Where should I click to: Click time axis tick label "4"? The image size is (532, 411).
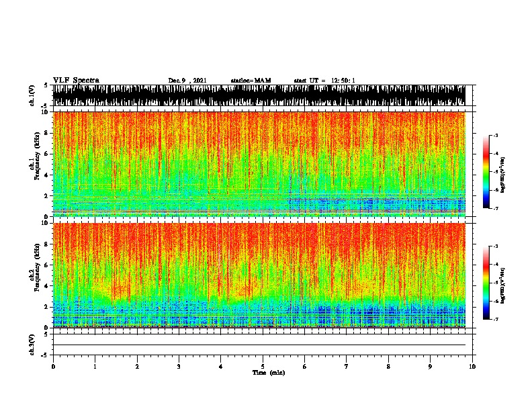221,367
